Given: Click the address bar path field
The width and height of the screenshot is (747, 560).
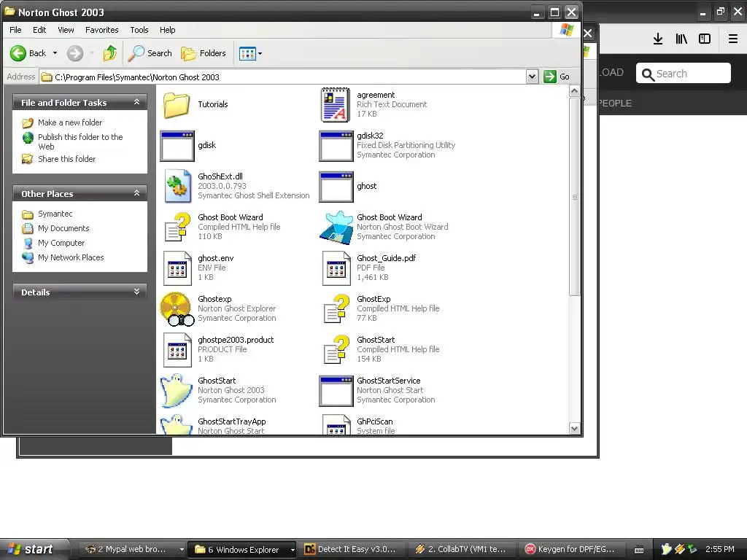Looking at the screenshot, I should pos(283,77).
